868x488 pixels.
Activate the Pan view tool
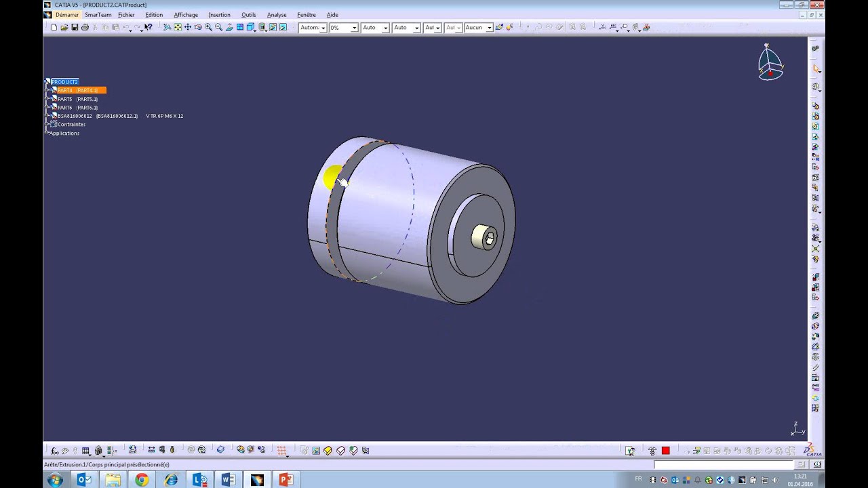coord(188,27)
